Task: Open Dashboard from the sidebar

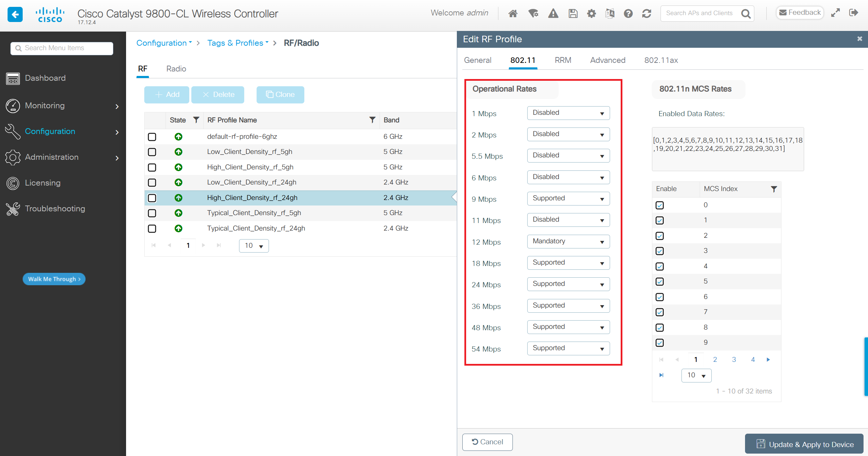Action: pyautogui.click(x=45, y=78)
